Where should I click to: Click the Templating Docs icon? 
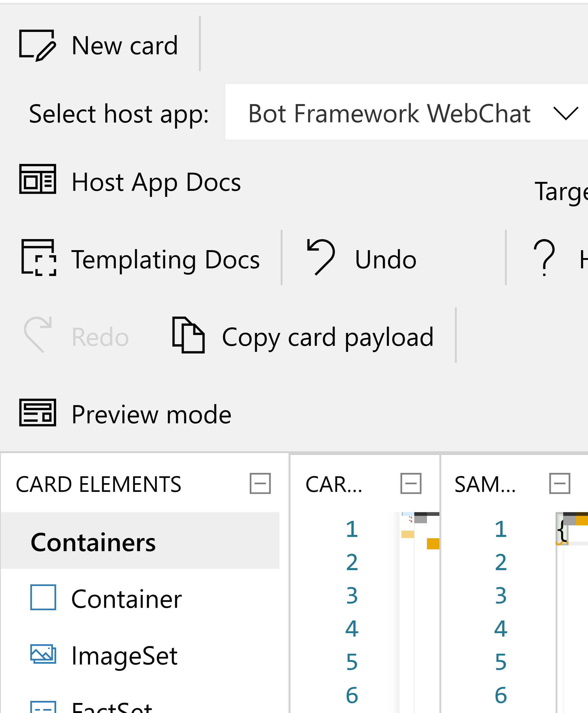[x=39, y=258]
